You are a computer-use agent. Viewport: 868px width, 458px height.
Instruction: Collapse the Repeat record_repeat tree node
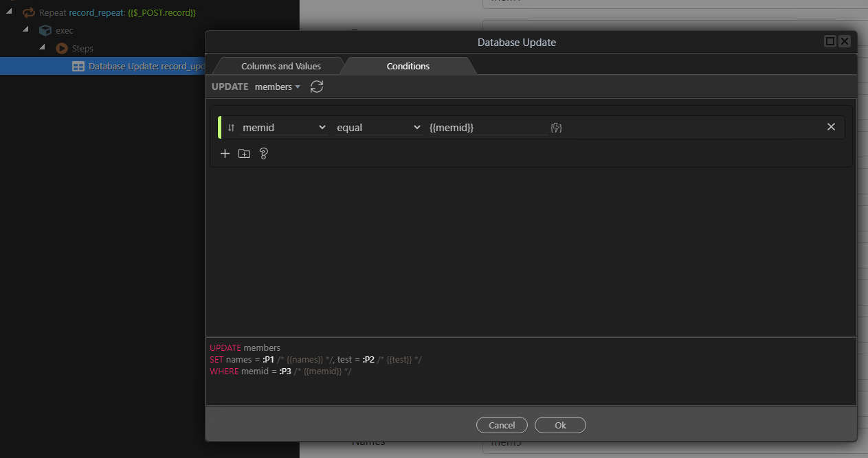click(x=10, y=12)
